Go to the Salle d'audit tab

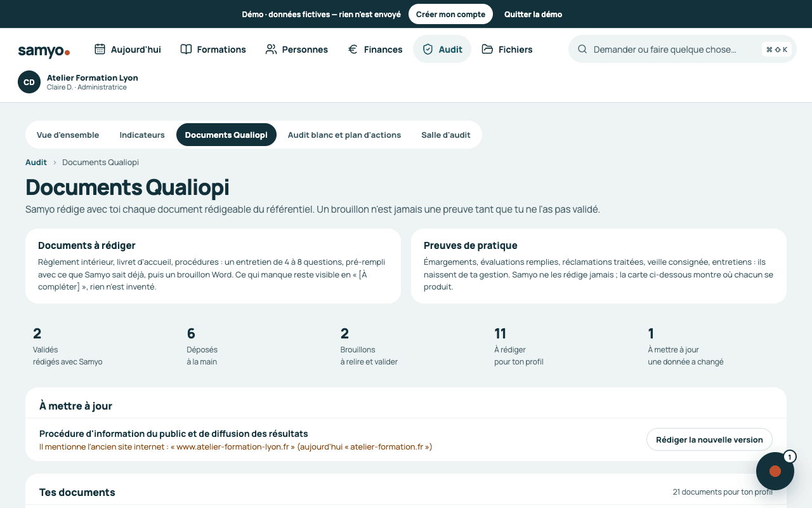click(446, 135)
